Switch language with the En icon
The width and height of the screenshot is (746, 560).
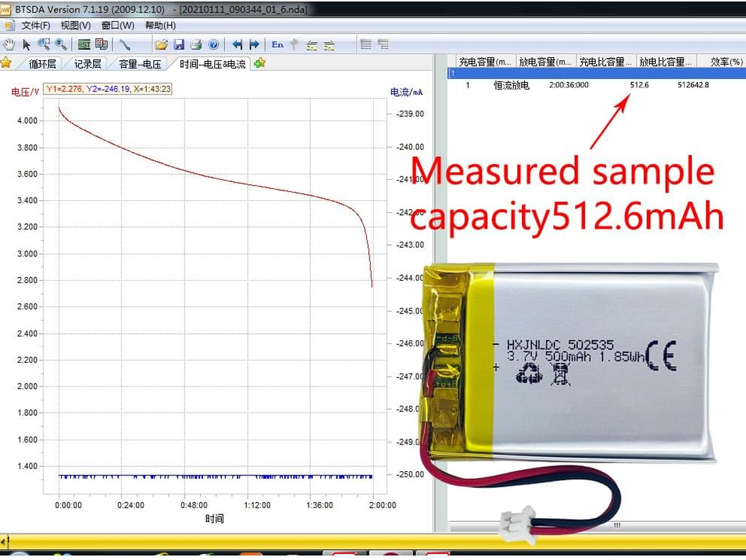point(278,44)
